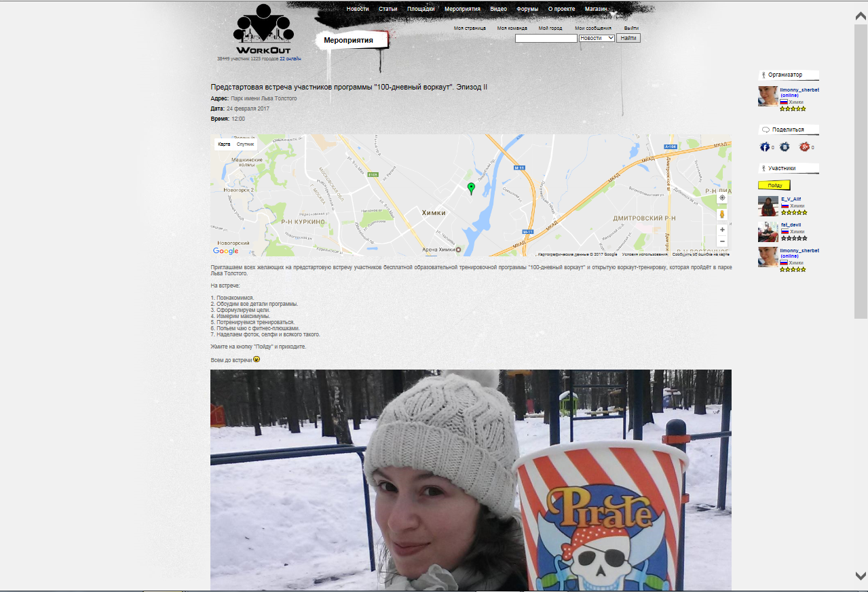Open the Магазин menu item

pyautogui.click(x=596, y=9)
